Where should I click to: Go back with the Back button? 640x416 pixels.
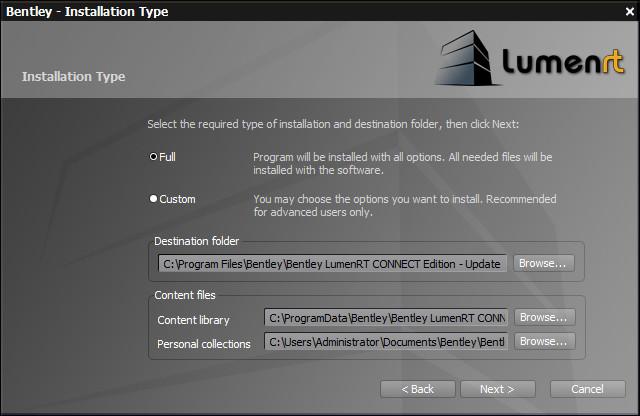click(418, 389)
